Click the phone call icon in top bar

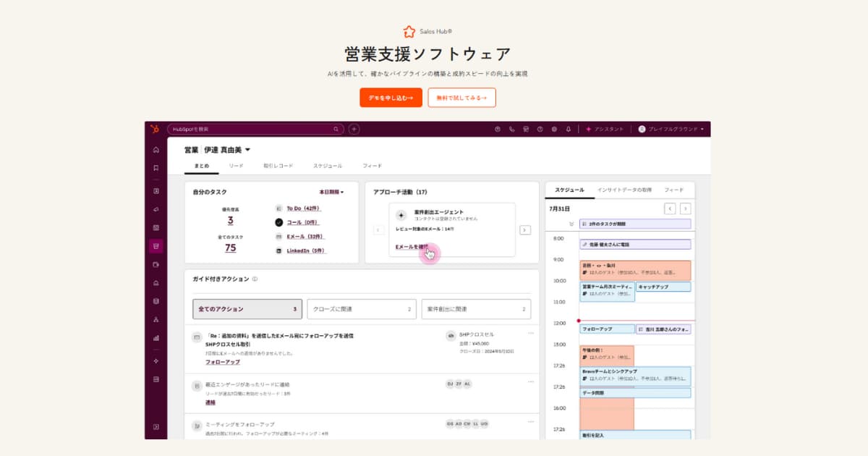[x=511, y=129]
